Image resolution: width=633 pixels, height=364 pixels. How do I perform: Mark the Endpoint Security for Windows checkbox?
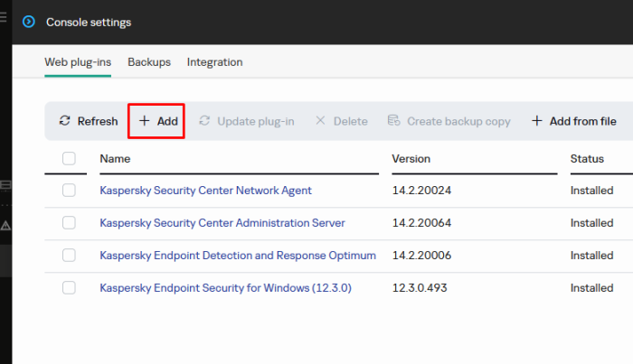[x=69, y=288]
